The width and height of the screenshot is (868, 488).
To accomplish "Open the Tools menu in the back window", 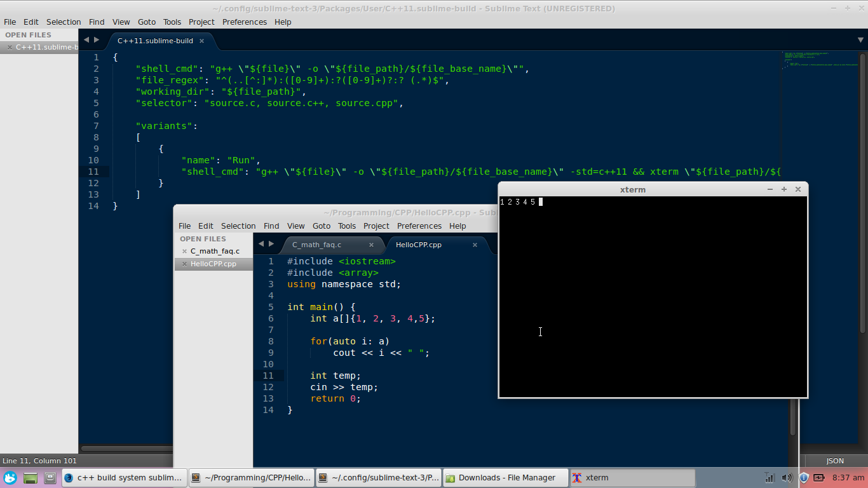I will pyautogui.click(x=172, y=21).
